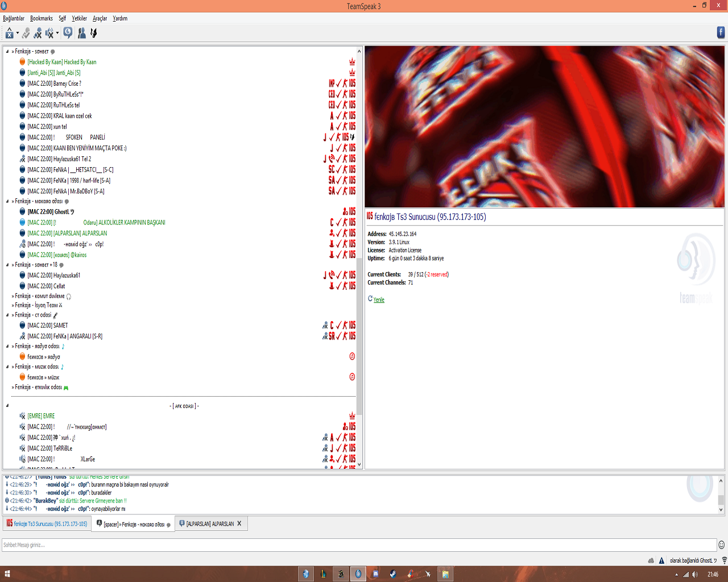Open the Yardım menu

click(x=120, y=18)
